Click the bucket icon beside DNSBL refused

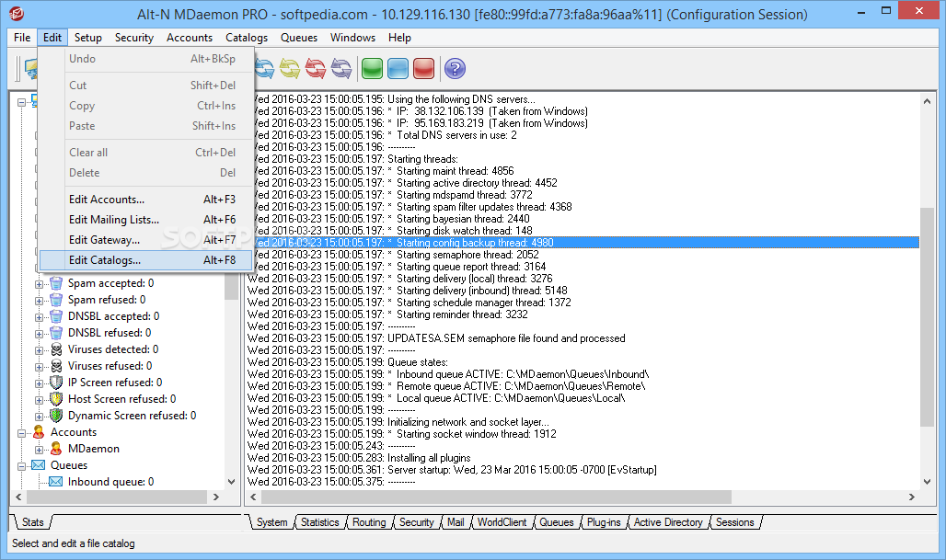56,333
